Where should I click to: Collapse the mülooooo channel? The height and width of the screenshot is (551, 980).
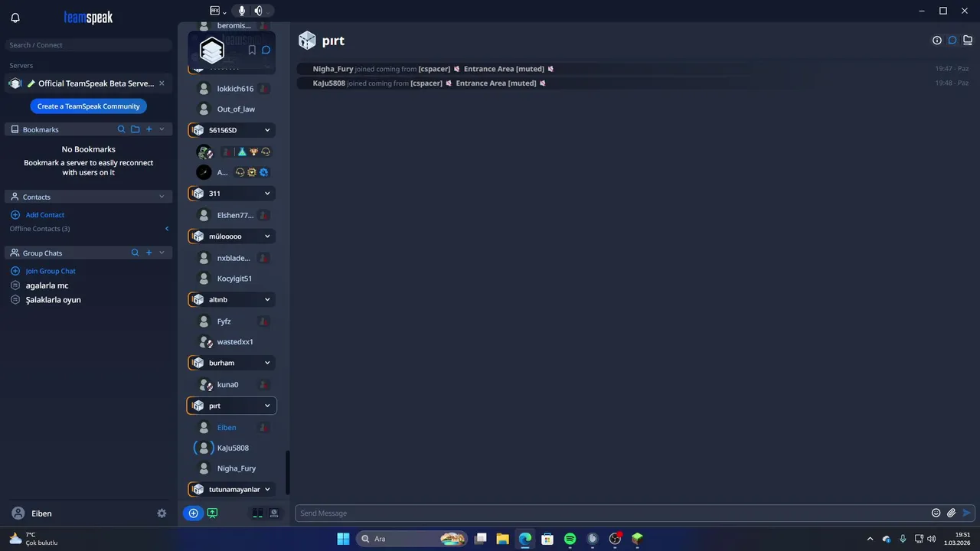click(x=267, y=236)
